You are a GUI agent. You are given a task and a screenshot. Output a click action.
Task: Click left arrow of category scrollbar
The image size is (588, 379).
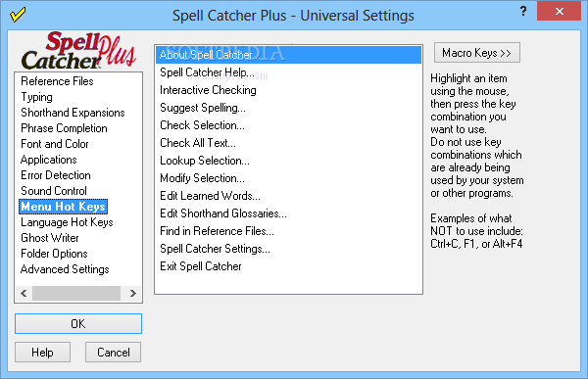pyautogui.click(x=24, y=293)
